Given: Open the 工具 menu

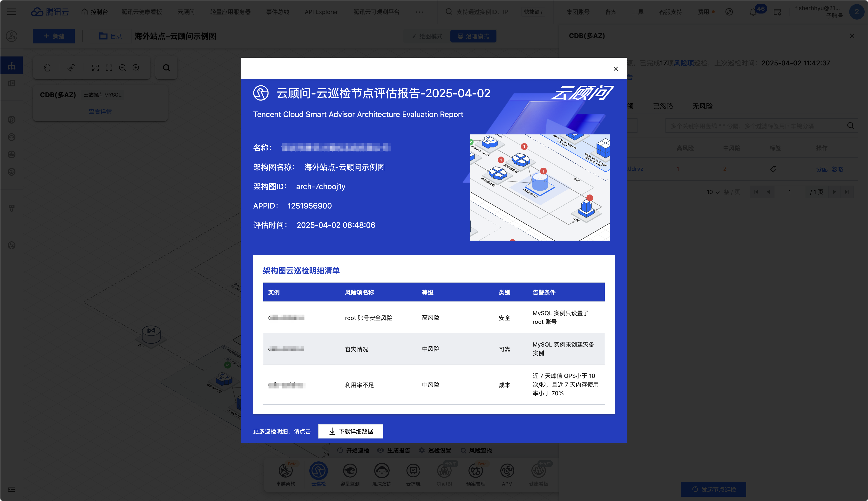Looking at the screenshot, I should coord(638,12).
